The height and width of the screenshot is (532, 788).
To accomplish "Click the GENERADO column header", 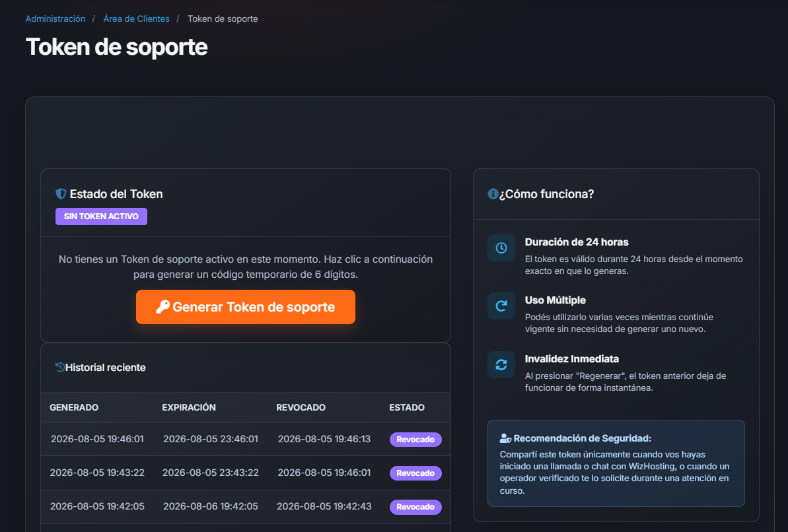I will coord(74,407).
